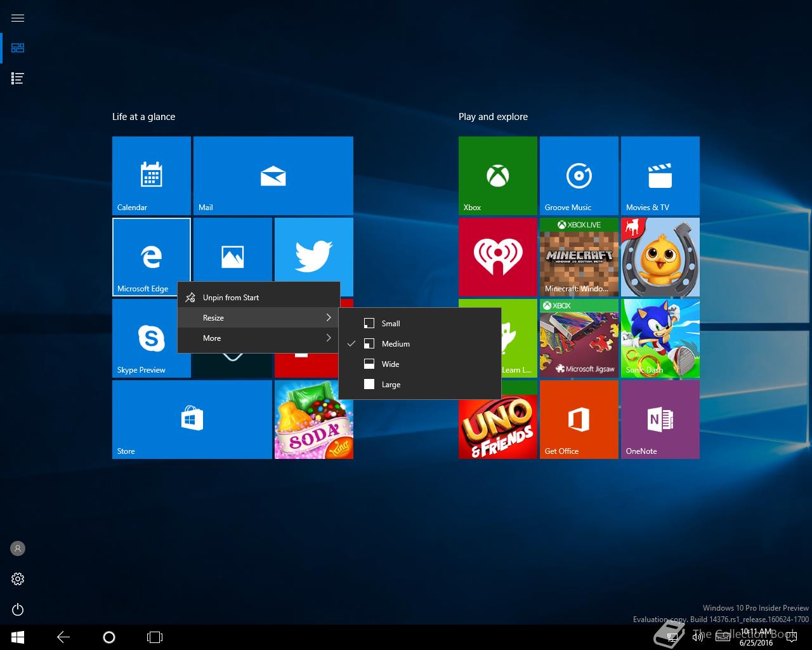Viewport: 812px width, 650px height.
Task: Launch the OneNote tile
Action: pyautogui.click(x=660, y=420)
